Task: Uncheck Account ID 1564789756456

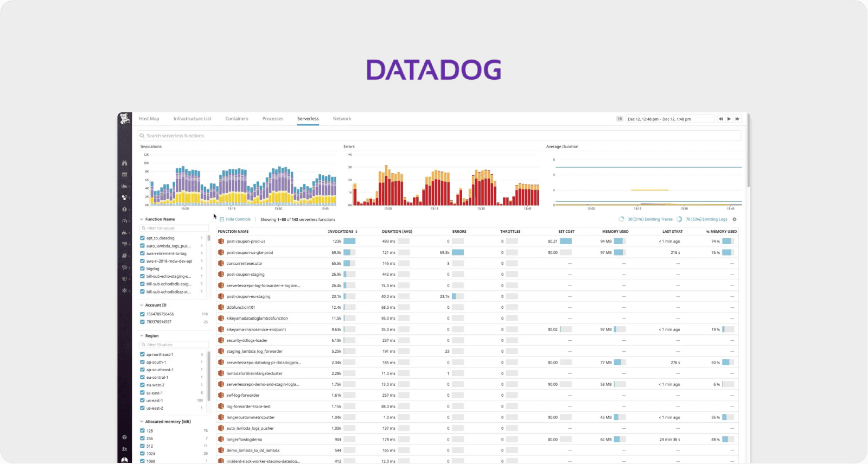Action: click(x=142, y=314)
